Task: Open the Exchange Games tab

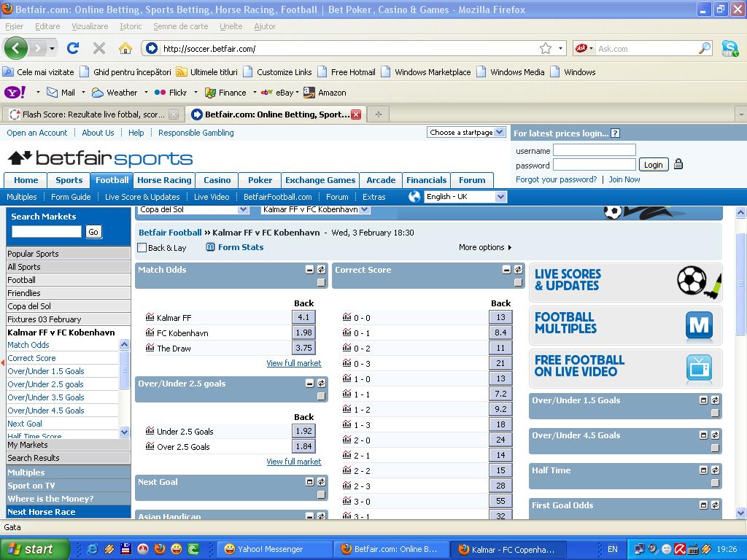Action: 320,180
